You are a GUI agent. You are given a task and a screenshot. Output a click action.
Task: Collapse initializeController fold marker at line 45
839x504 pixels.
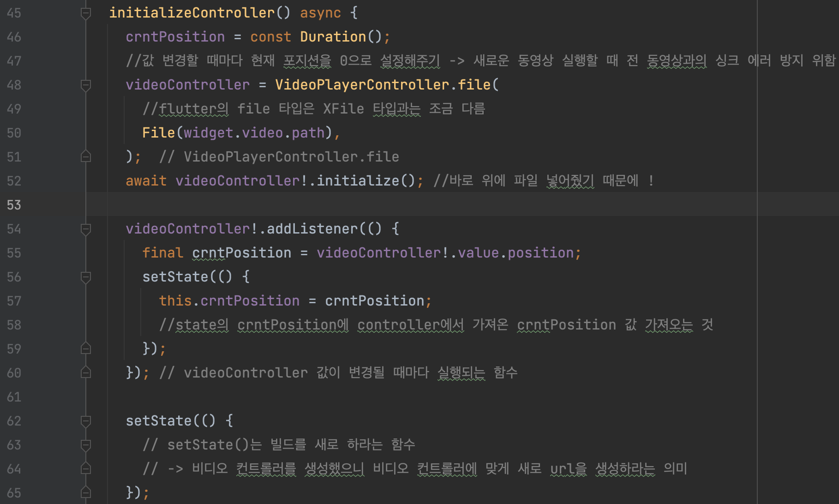click(x=86, y=13)
